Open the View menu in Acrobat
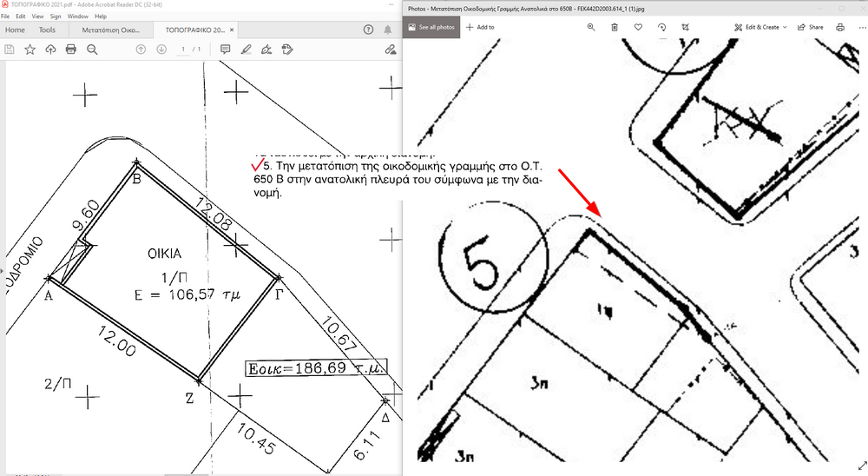The width and height of the screenshot is (868, 476). pos(38,16)
